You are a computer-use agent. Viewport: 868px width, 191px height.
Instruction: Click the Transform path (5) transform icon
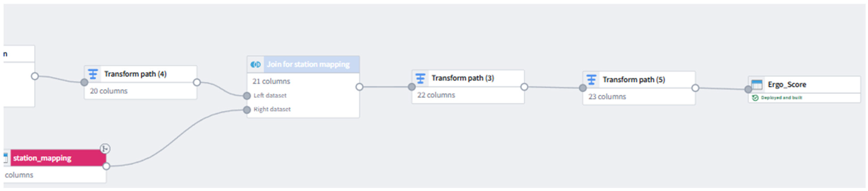[x=591, y=80]
